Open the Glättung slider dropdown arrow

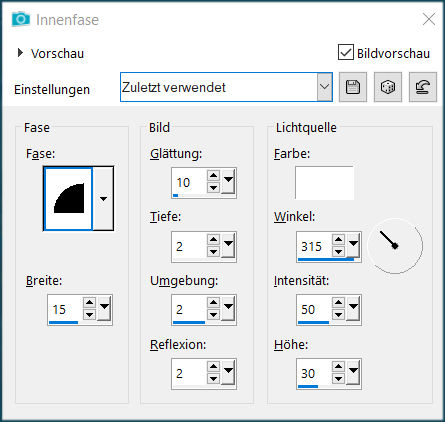(x=228, y=181)
